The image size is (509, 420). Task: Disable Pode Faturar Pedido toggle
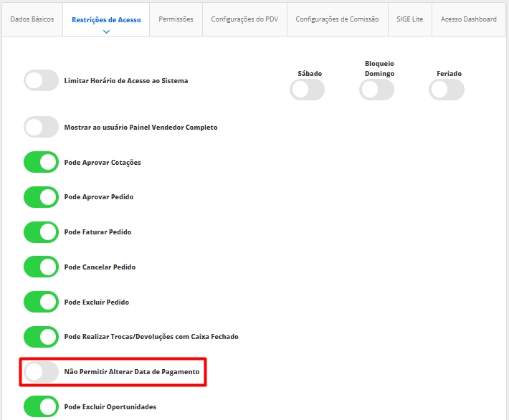tap(41, 232)
